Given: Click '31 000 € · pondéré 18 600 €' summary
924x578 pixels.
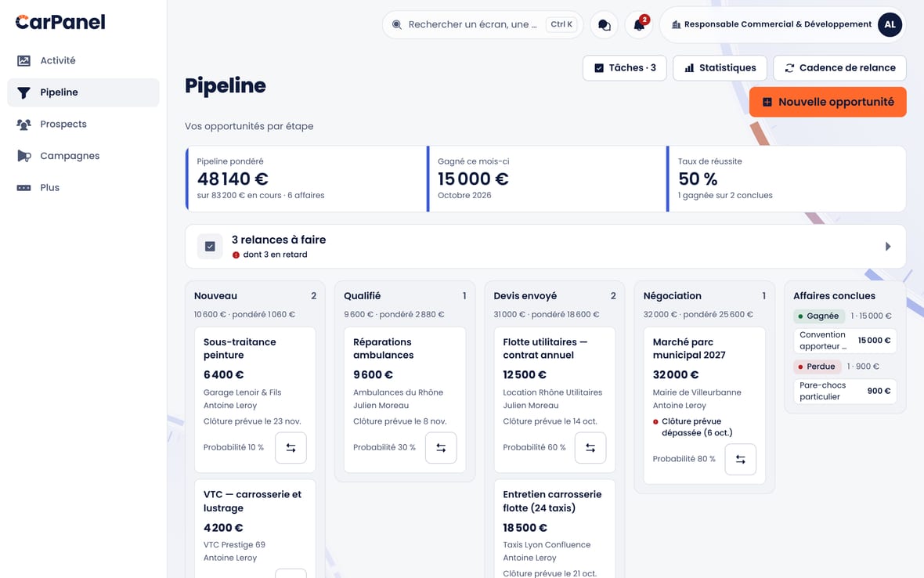Looking at the screenshot, I should pyautogui.click(x=547, y=315).
